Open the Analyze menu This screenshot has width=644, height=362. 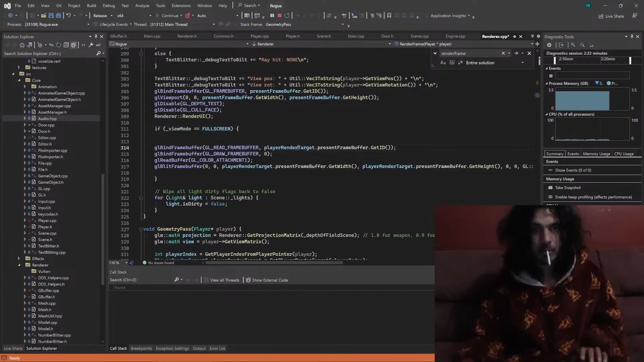point(142,5)
